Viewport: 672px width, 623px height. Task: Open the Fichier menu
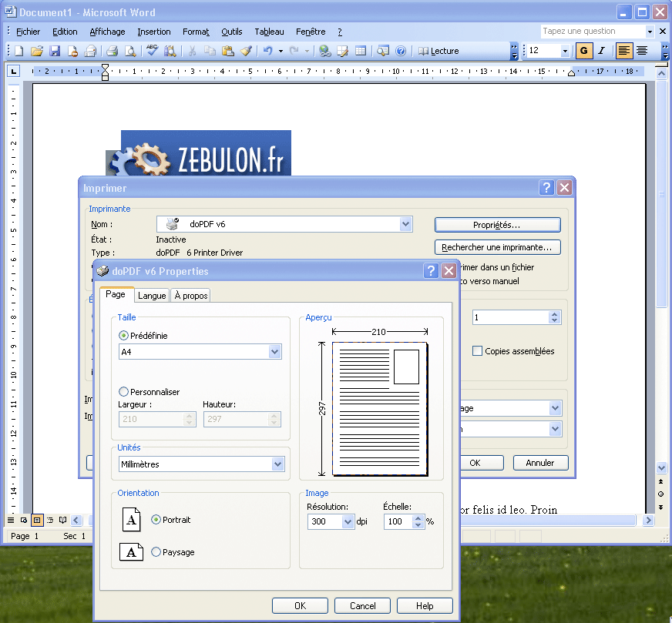point(28,32)
